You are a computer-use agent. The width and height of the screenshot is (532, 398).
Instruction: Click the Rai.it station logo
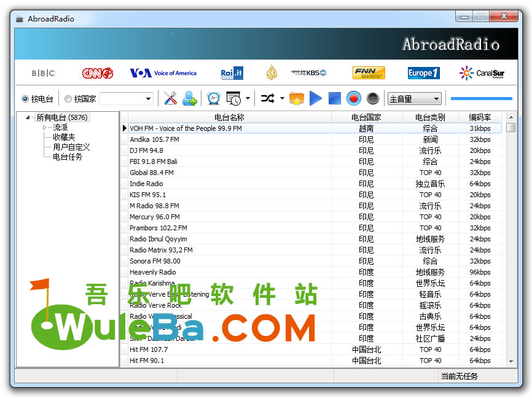point(232,73)
